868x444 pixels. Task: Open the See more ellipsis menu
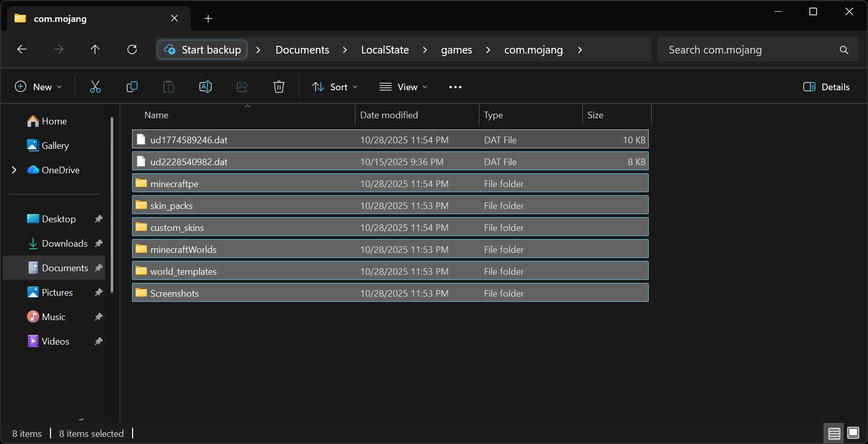pyautogui.click(x=455, y=87)
